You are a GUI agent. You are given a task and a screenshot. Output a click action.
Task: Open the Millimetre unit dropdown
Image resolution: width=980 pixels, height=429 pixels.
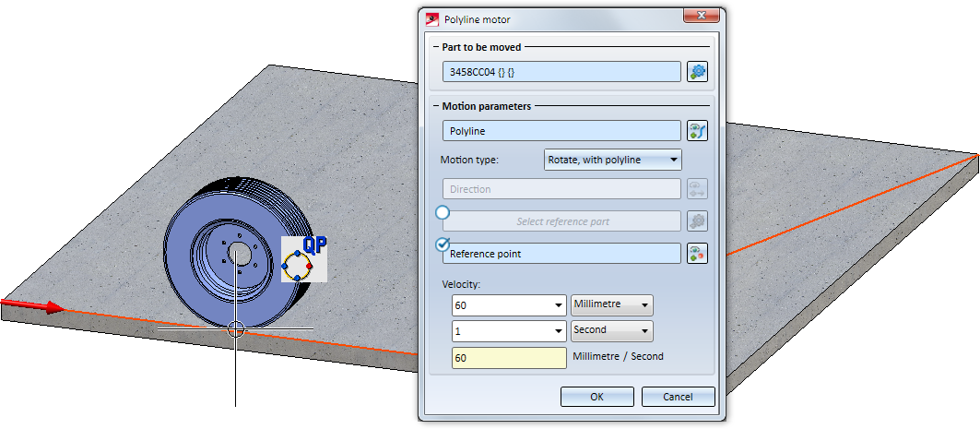coord(612,305)
